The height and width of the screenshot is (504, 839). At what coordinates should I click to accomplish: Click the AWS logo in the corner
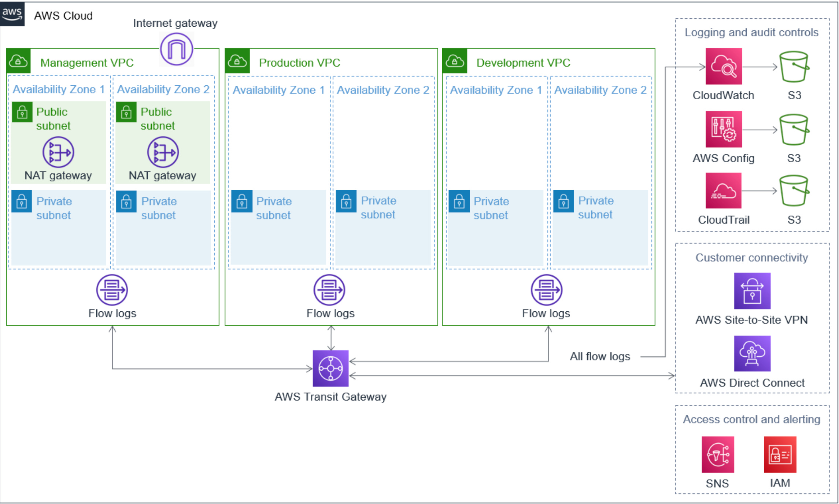(12, 14)
